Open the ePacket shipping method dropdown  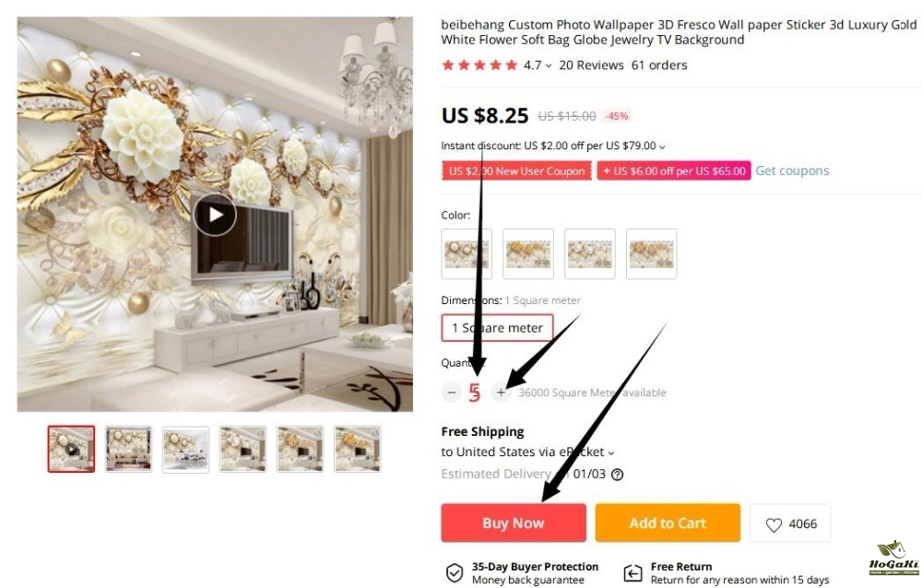point(611,453)
